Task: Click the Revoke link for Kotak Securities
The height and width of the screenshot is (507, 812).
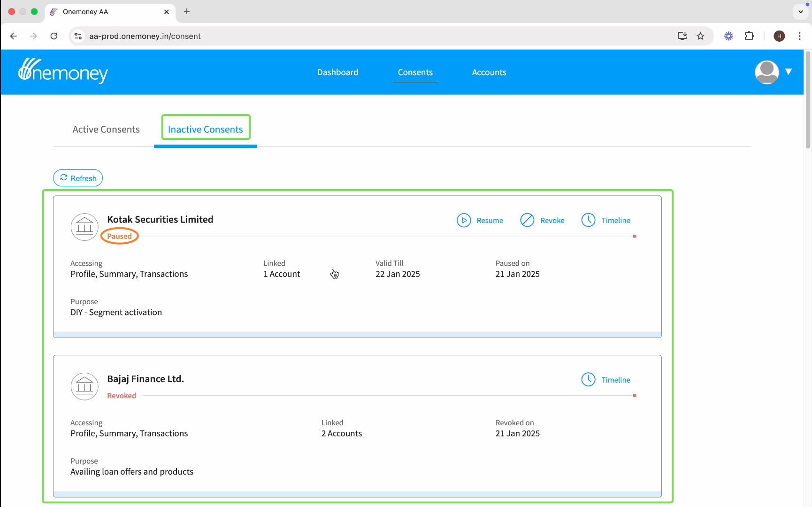Action: pyautogui.click(x=552, y=221)
